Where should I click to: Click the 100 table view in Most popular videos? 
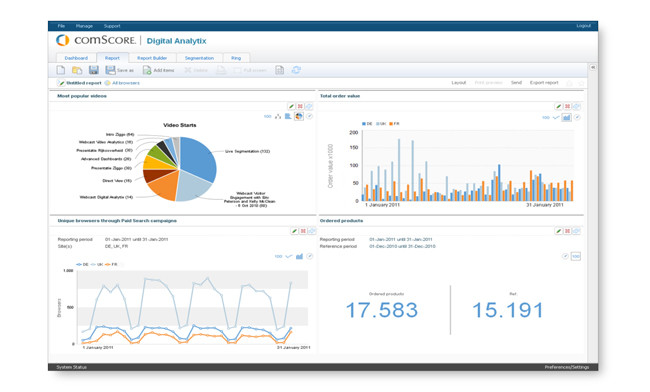pos(267,116)
